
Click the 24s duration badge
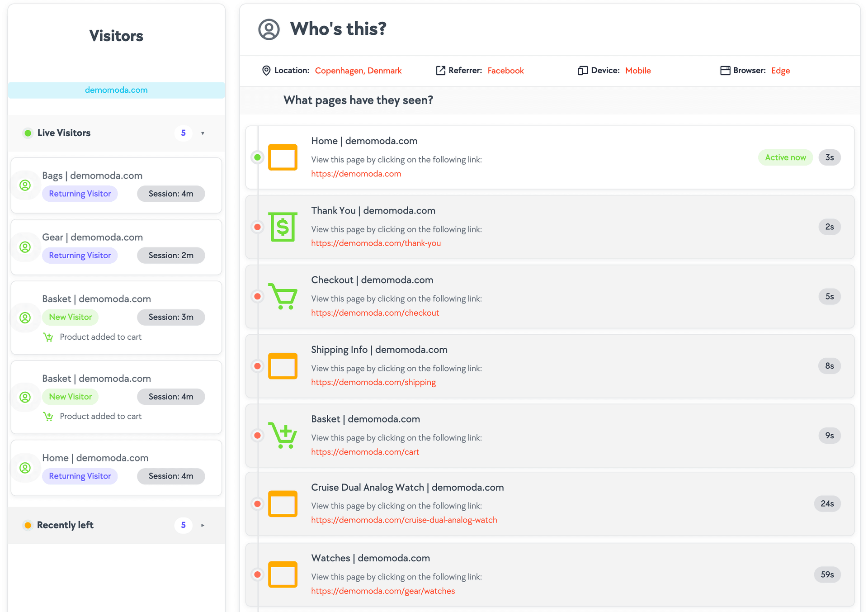(827, 503)
